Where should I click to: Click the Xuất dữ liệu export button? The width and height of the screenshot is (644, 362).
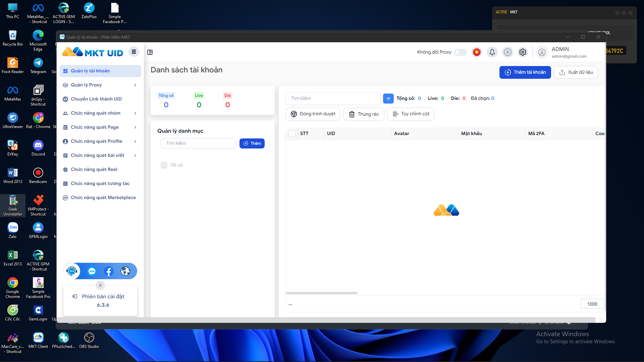coord(576,72)
